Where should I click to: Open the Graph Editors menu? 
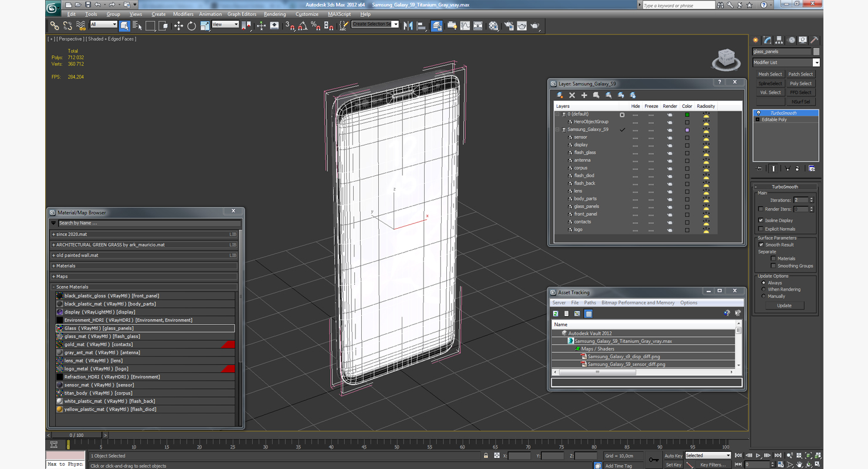[x=242, y=14]
